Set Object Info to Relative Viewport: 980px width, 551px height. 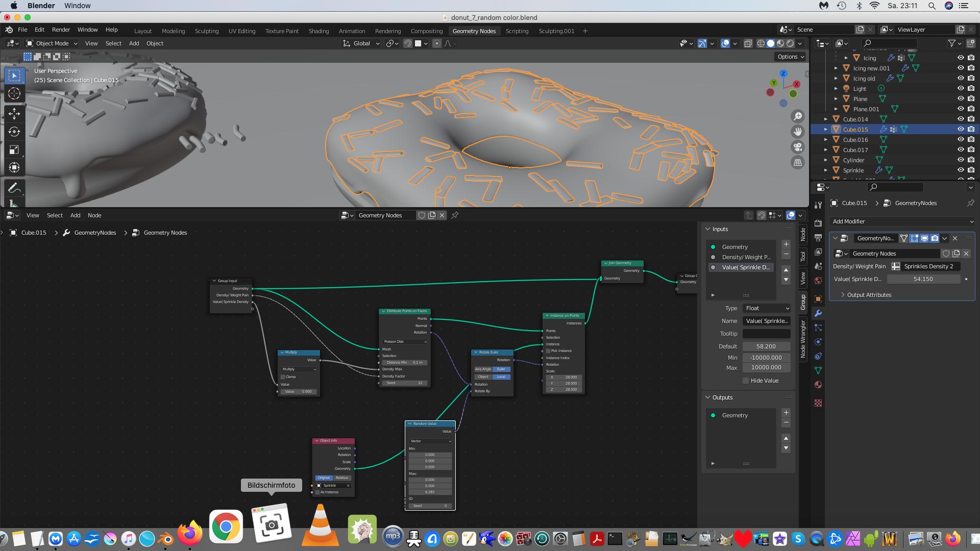pos(342,478)
